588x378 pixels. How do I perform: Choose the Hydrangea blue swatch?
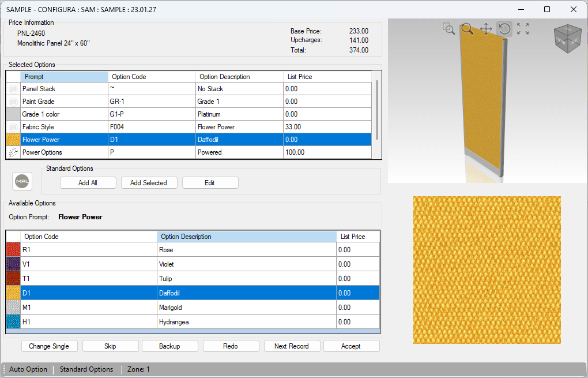tap(13, 321)
